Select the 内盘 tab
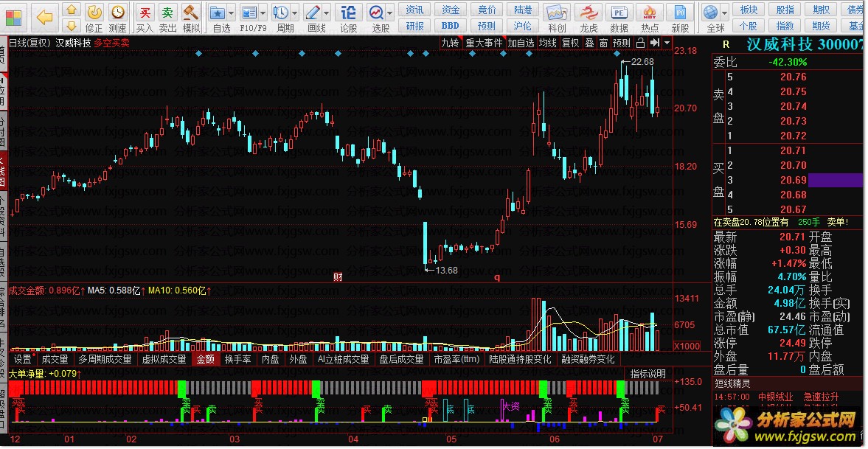868x449 pixels. (x=270, y=359)
